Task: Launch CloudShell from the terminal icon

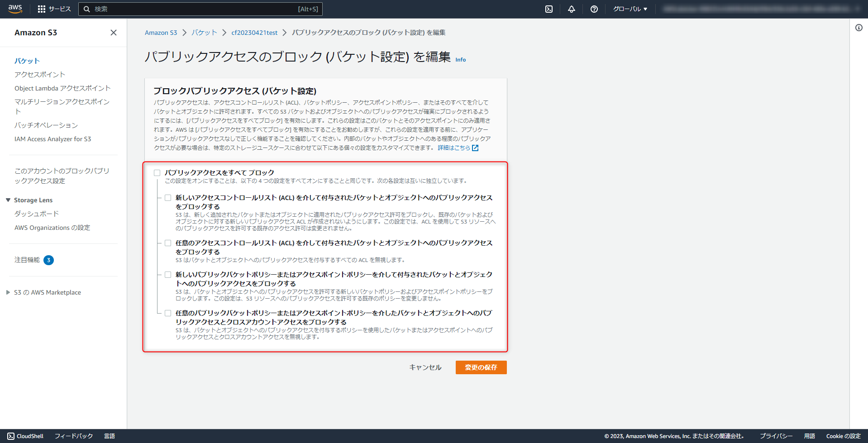Action: pyautogui.click(x=548, y=9)
